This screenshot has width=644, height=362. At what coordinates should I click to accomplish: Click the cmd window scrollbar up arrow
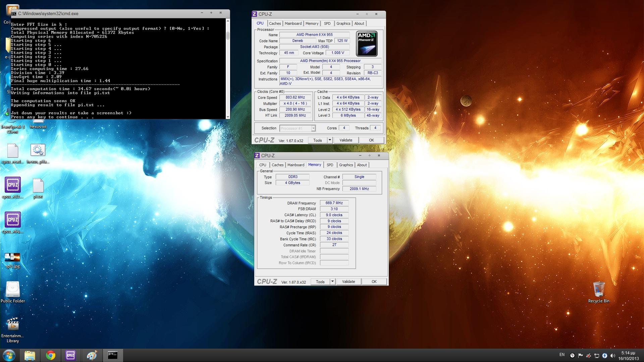[x=228, y=21]
